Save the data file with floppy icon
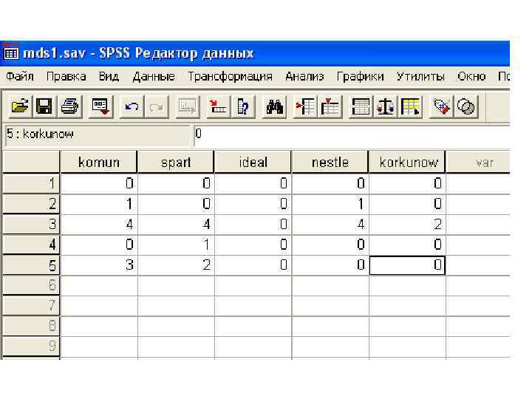This screenshot has width=532, height=399. [44, 106]
